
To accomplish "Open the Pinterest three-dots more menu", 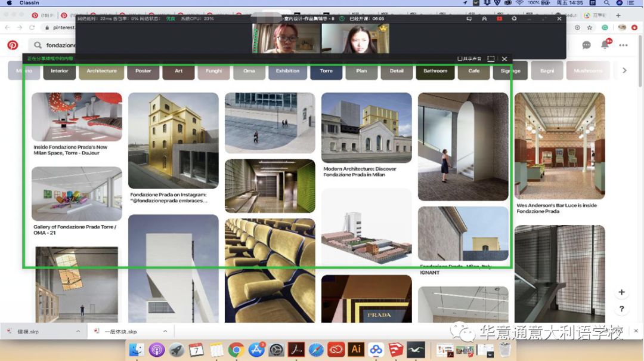I will (623, 45).
